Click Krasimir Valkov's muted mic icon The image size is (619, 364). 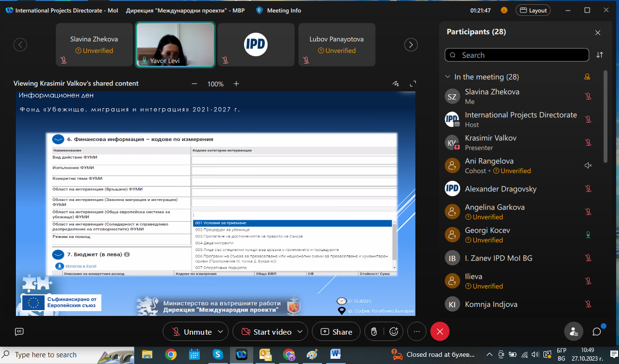[588, 142]
